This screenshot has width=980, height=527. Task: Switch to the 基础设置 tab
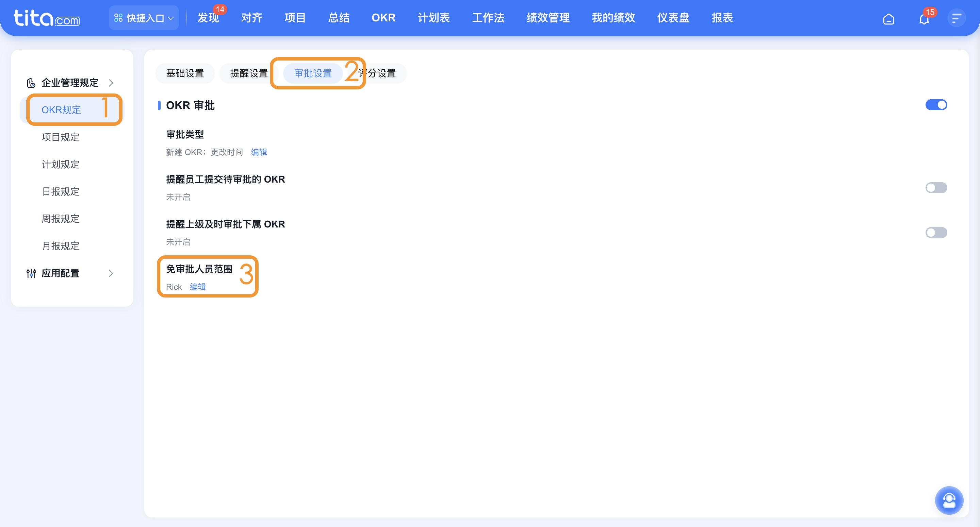click(185, 73)
